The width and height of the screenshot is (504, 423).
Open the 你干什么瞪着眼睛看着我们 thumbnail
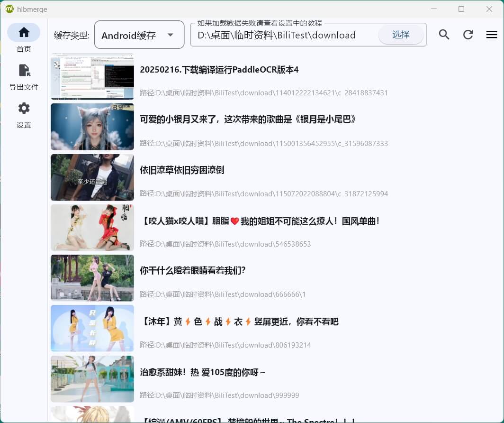(x=92, y=278)
